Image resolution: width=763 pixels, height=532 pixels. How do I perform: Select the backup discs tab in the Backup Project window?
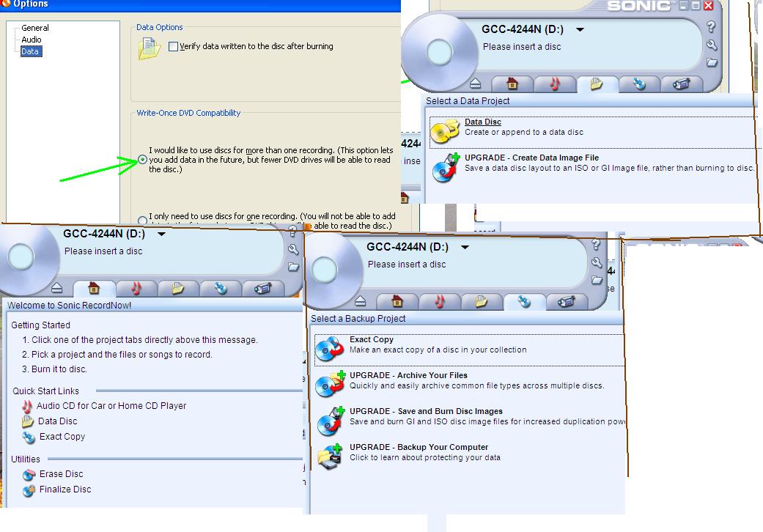tap(523, 301)
